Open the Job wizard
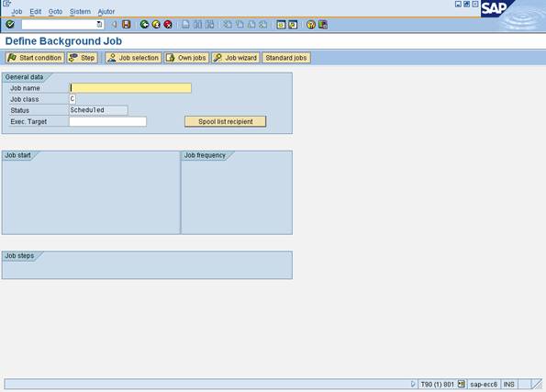546x392 pixels. pyautogui.click(x=236, y=58)
